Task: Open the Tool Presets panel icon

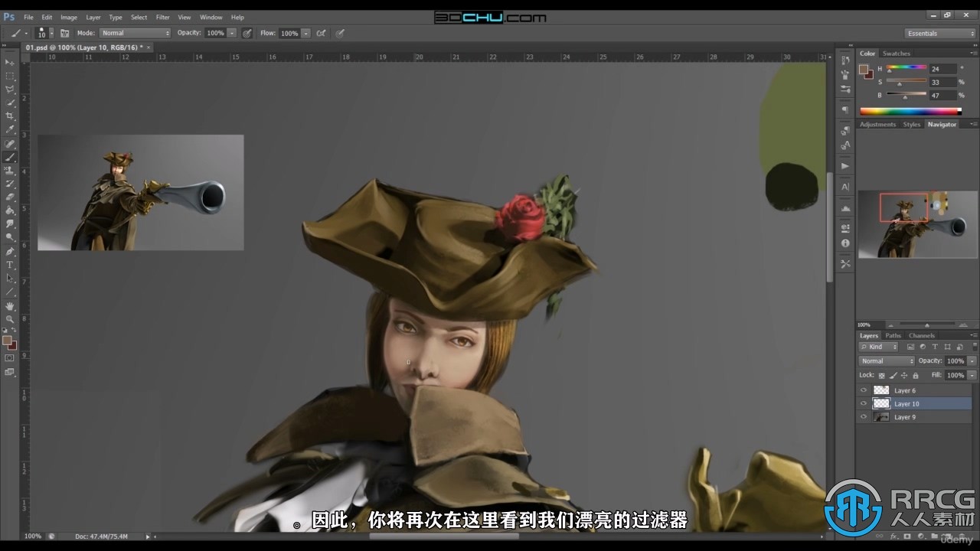Action: (845, 263)
